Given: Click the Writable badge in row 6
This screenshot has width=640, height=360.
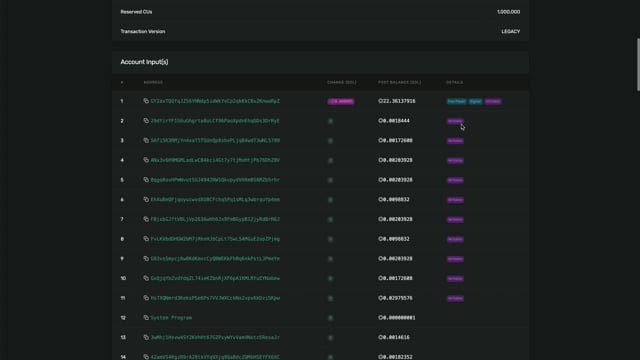Looking at the screenshot, I should pyautogui.click(x=455, y=200).
